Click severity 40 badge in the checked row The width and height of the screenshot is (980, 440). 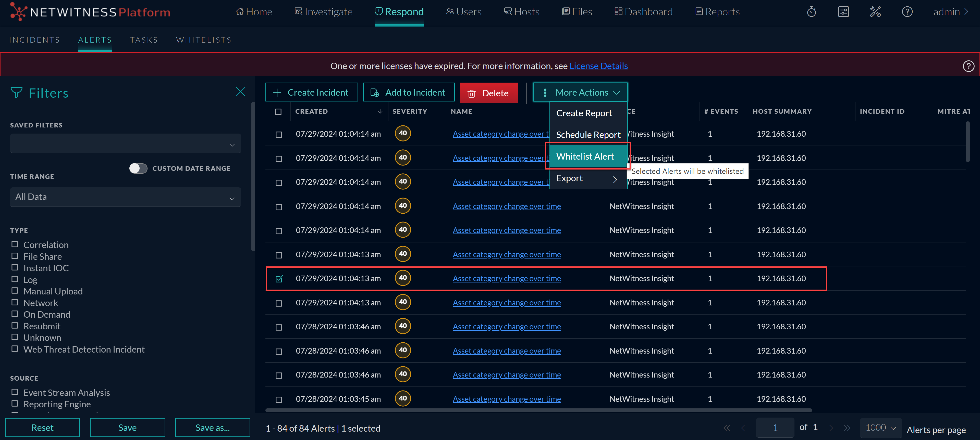[x=402, y=278]
